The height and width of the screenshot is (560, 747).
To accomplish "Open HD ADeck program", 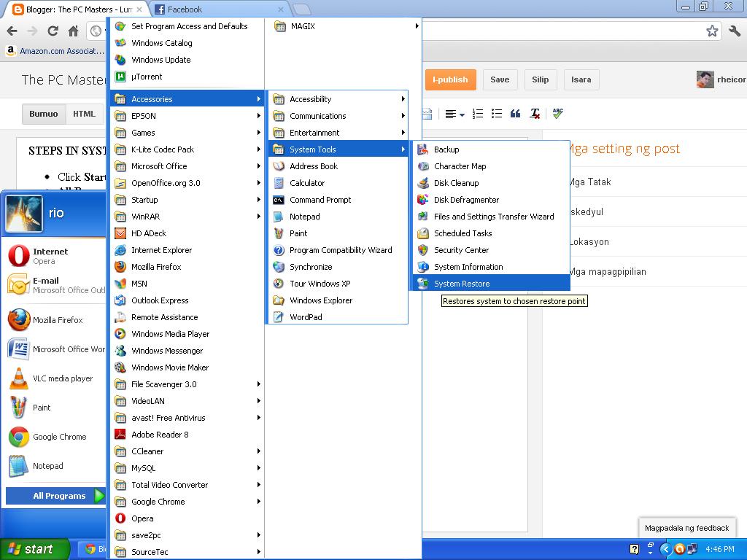I will click(x=187, y=233).
